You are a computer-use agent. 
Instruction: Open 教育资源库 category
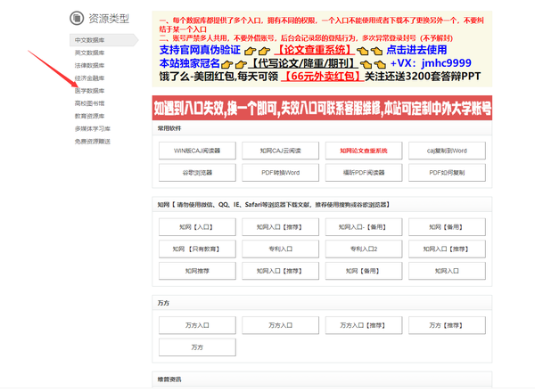(x=89, y=116)
